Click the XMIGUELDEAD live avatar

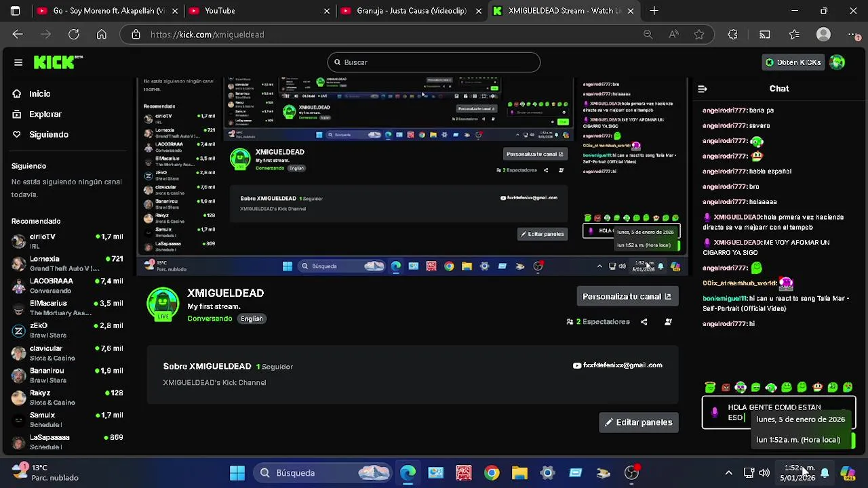163,304
